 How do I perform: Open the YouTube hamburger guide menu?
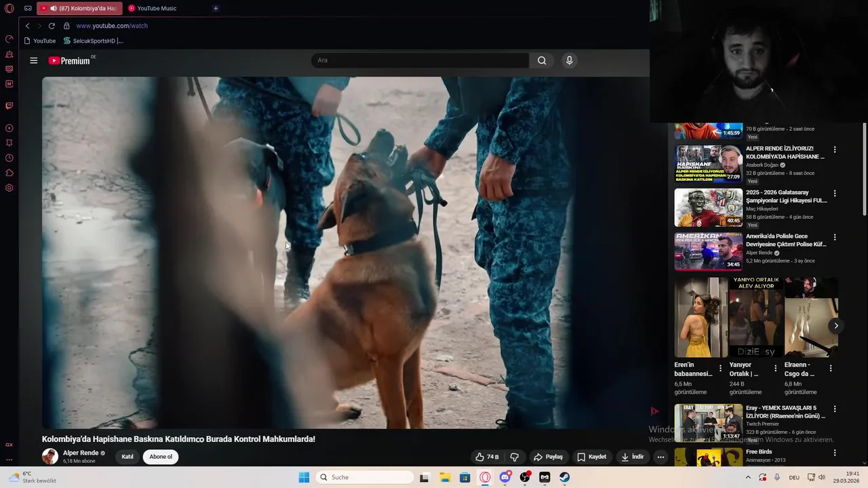[33, 60]
